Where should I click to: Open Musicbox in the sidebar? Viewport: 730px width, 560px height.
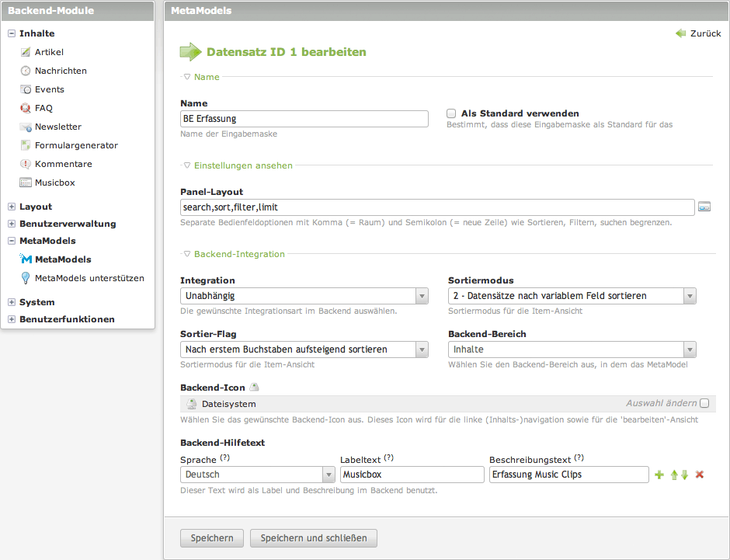(x=54, y=183)
